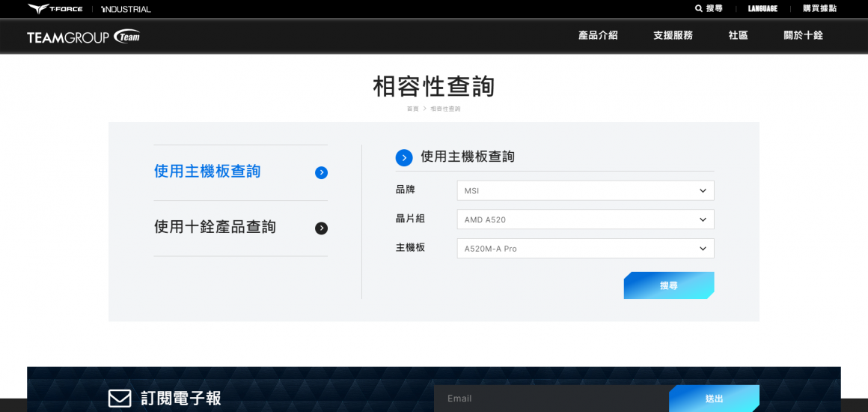Open the 支援服務 menu
This screenshot has height=412, width=868.
click(673, 35)
